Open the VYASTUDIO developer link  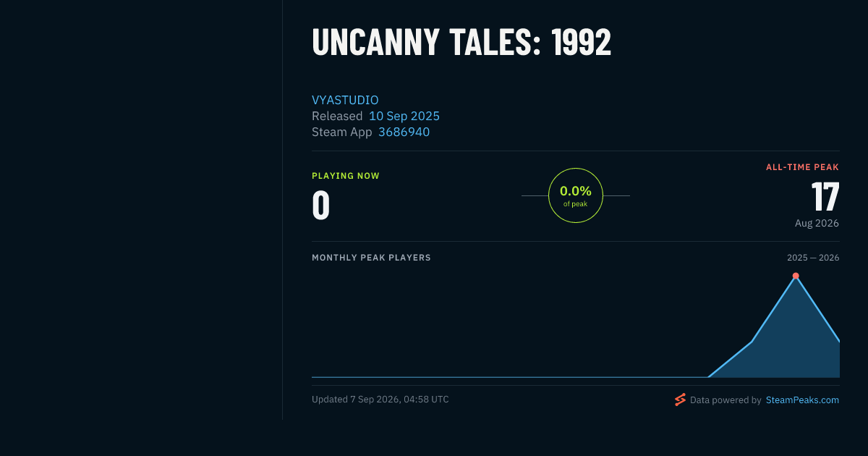tap(345, 100)
